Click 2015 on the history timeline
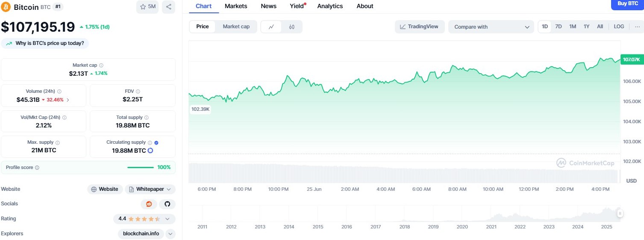644x240 pixels. pos(318,227)
